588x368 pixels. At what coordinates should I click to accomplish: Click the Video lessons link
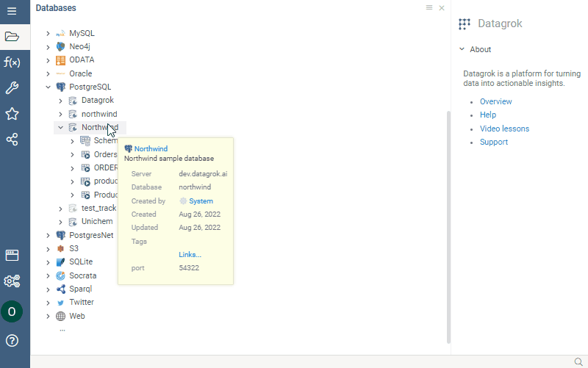tap(504, 129)
